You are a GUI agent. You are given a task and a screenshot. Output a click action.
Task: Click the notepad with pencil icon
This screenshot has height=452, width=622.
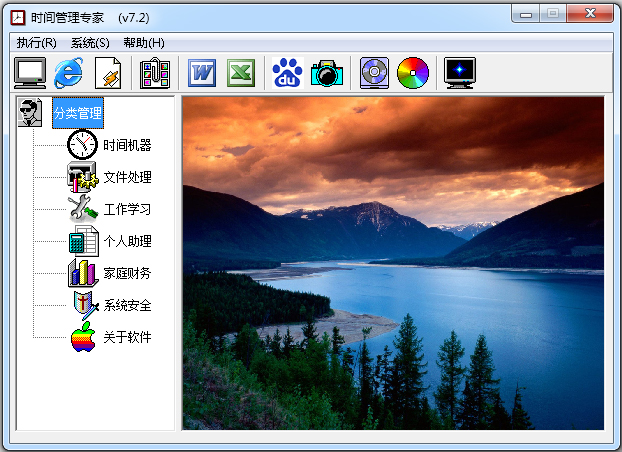(x=107, y=73)
